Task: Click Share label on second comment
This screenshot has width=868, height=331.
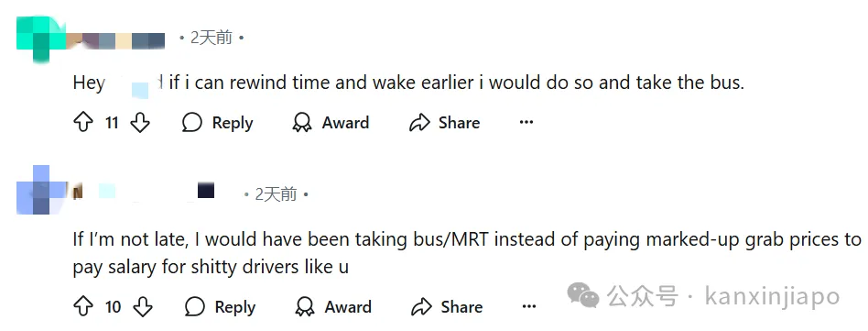Action: pos(461,306)
